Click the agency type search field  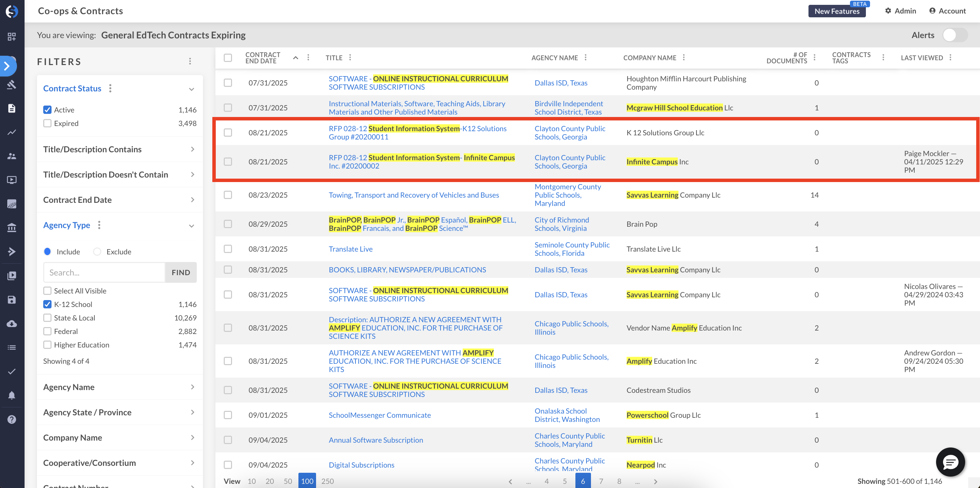click(104, 272)
